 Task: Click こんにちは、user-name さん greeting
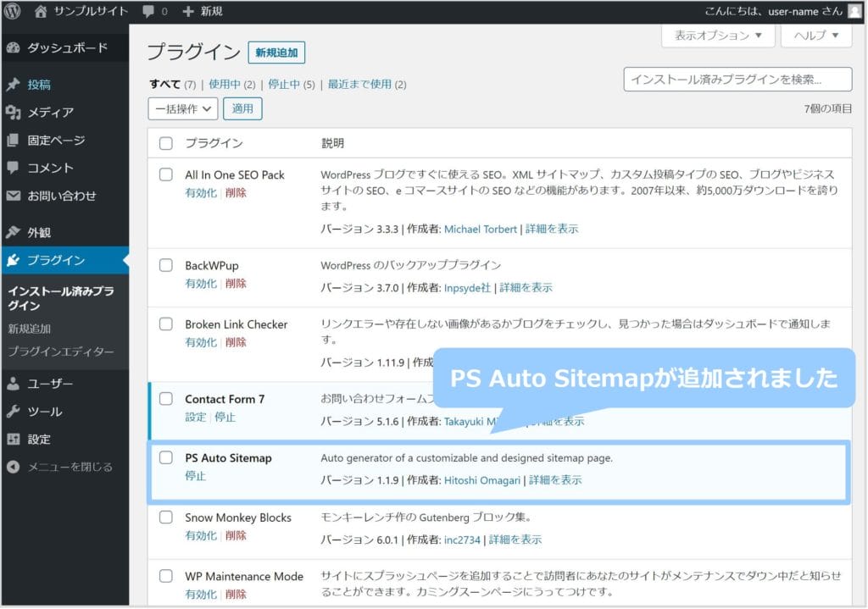(773, 11)
